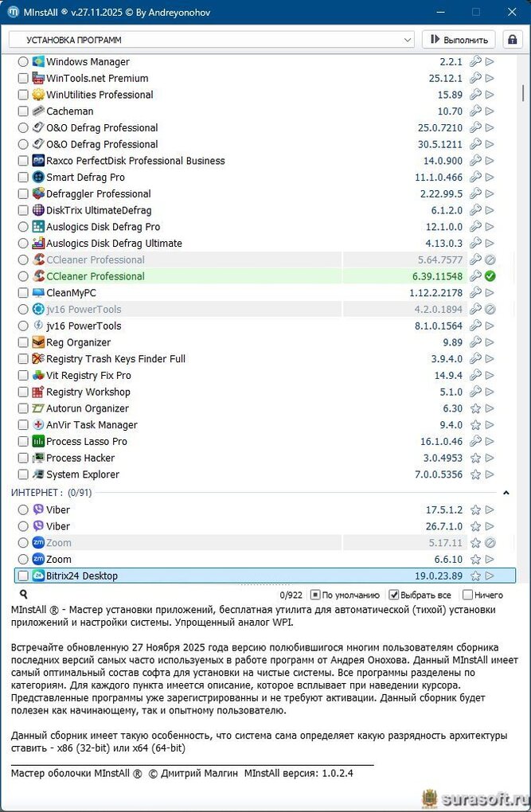Click the play arrow for Windows Manager
This screenshot has height=812, width=531.
[490, 61]
